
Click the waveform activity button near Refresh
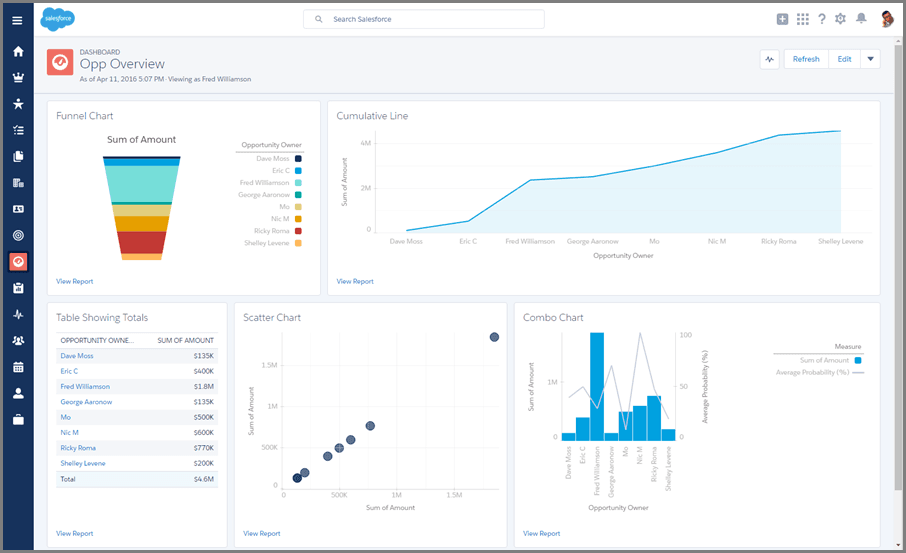pos(770,59)
